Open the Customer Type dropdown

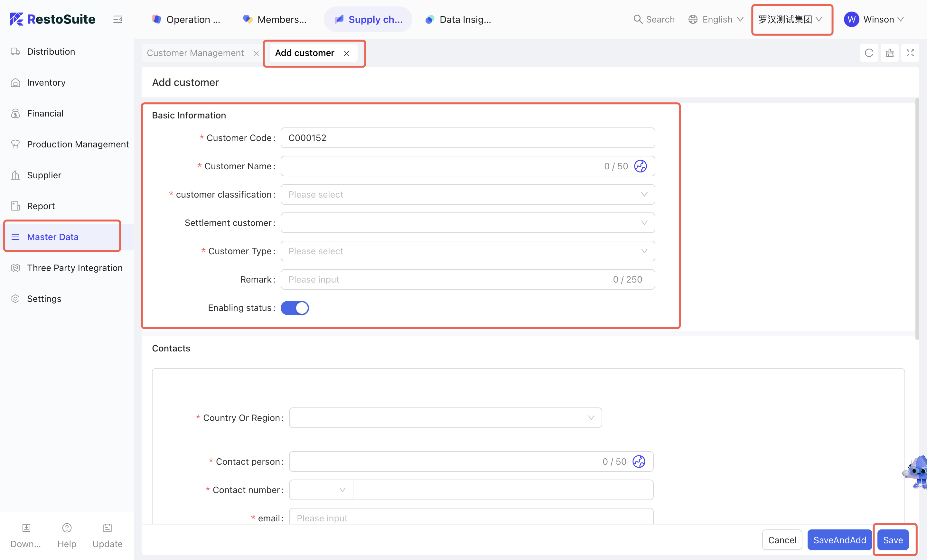(x=467, y=251)
